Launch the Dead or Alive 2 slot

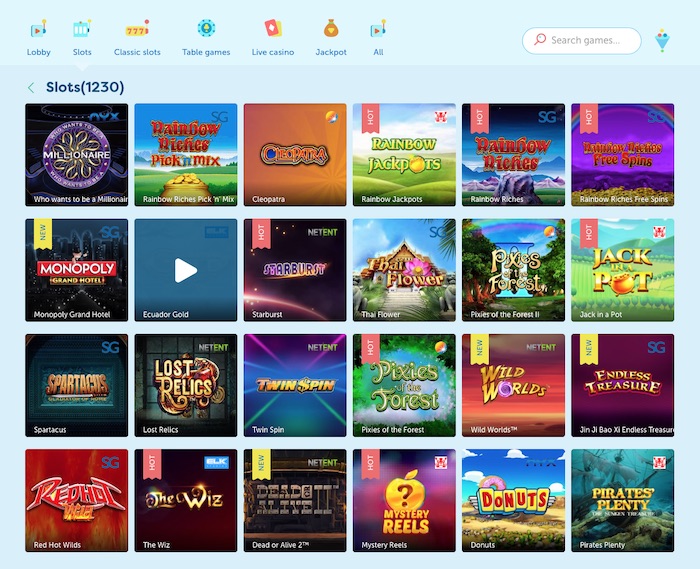pos(295,500)
